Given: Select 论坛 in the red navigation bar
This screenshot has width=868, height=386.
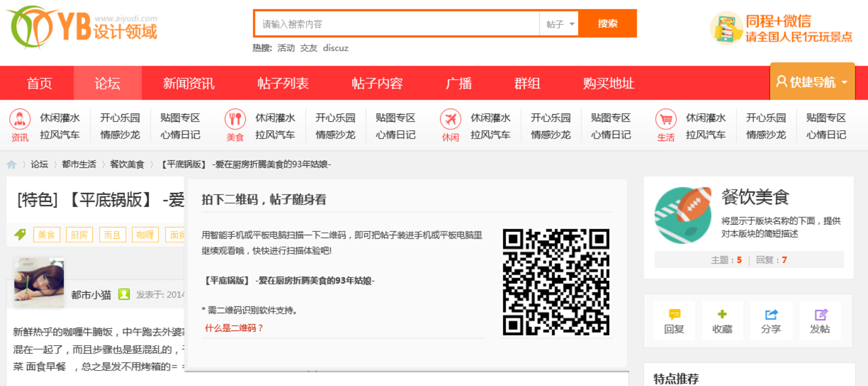Looking at the screenshot, I should [x=107, y=84].
